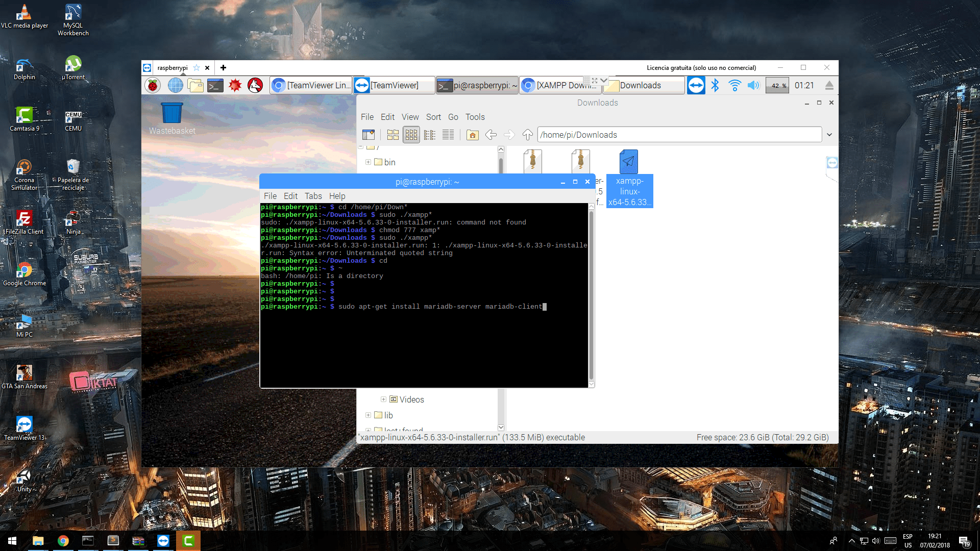The width and height of the screenshot is (980, 551).
Task: Open the Tabs menu in terminal
Action: pos(313,196)
